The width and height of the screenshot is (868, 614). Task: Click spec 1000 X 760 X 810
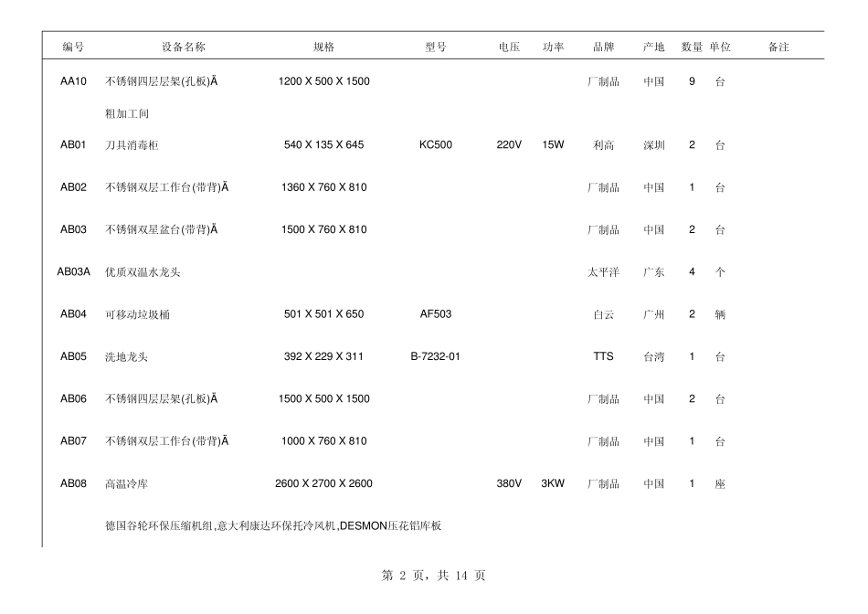(x=323, y=441)
